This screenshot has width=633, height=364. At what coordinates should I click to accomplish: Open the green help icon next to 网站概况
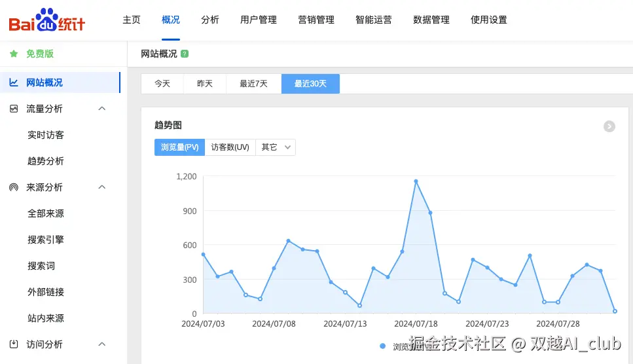pyautogui.click(x=185, y=54)
